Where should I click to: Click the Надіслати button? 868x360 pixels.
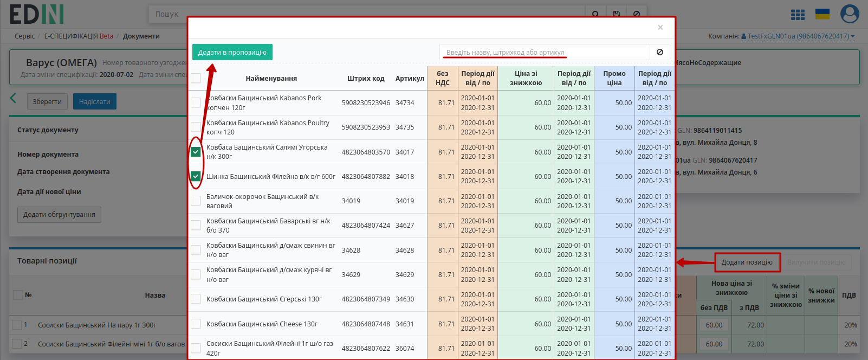coord(95,101)
